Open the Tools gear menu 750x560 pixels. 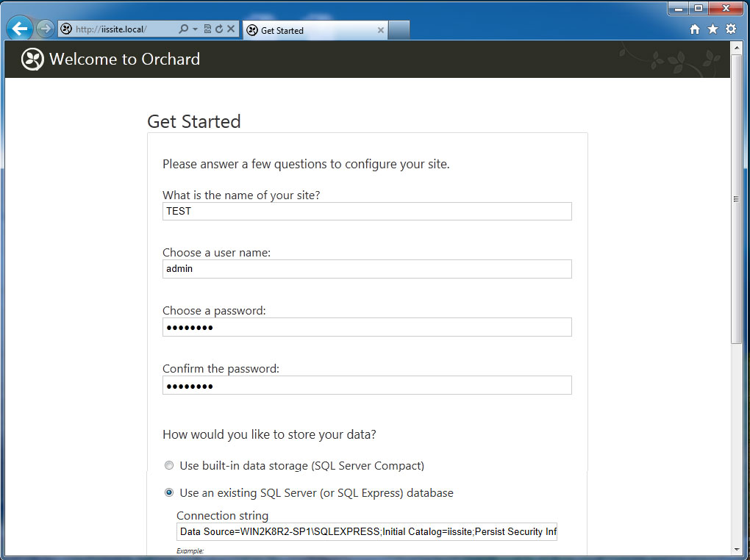[731, 29]
